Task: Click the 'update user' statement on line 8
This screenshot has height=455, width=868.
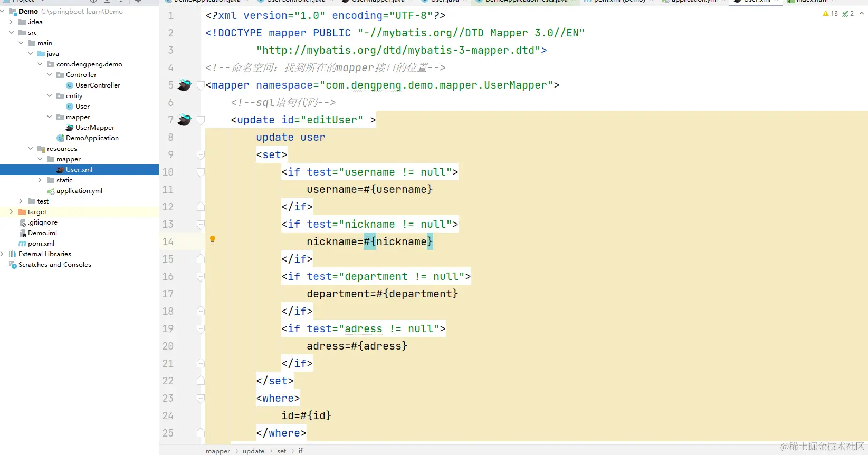Action: [x=291, y=137]
